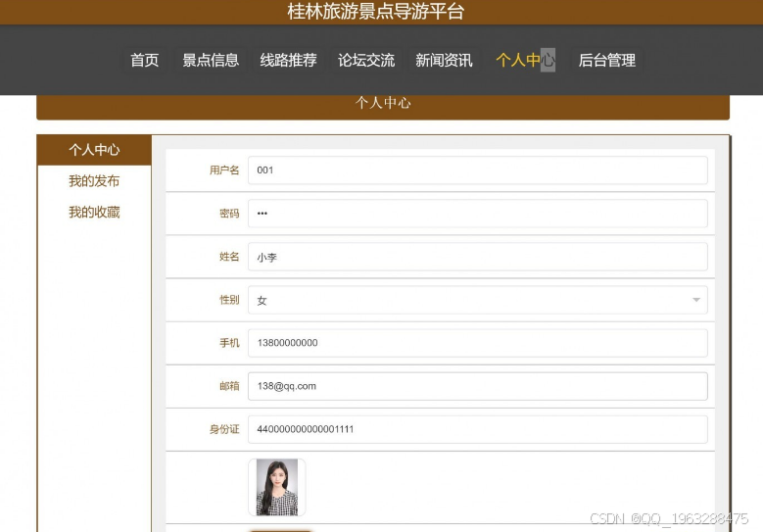Open the 性别 dropdown showing 女
Viewport: 763px width, 532px height.
click(x=477, y=300)
